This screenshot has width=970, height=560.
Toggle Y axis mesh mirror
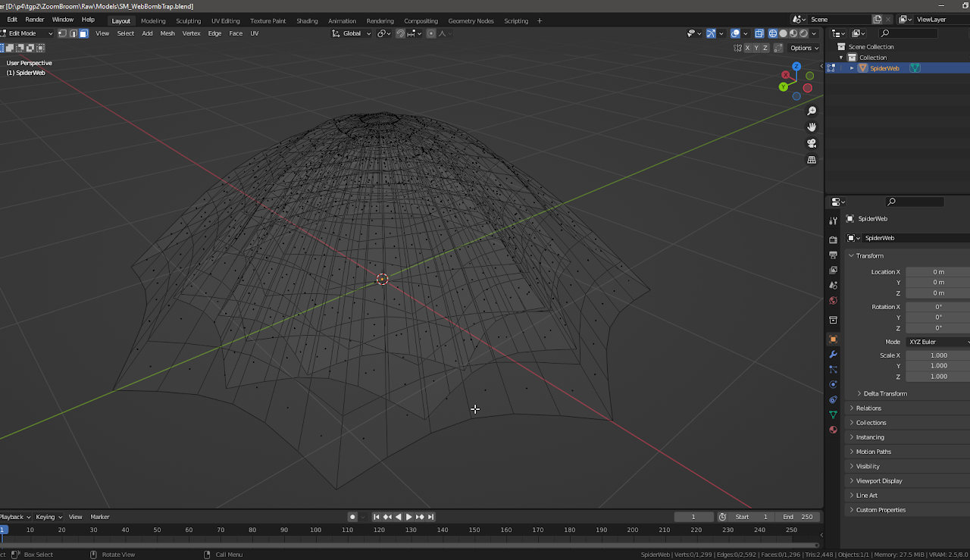tap(756, 48)
